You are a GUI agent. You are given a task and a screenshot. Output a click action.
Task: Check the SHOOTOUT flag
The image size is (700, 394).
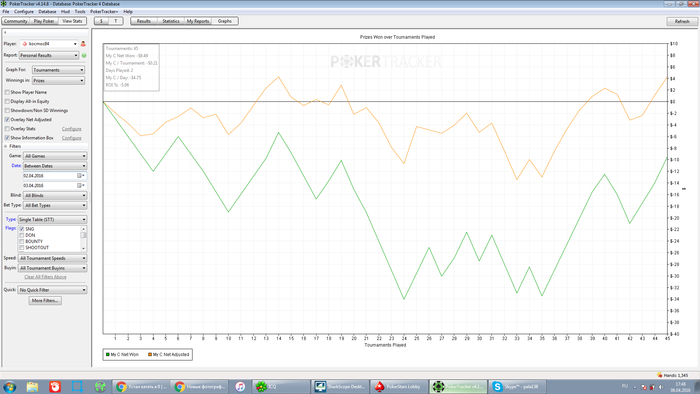point(21,248)
